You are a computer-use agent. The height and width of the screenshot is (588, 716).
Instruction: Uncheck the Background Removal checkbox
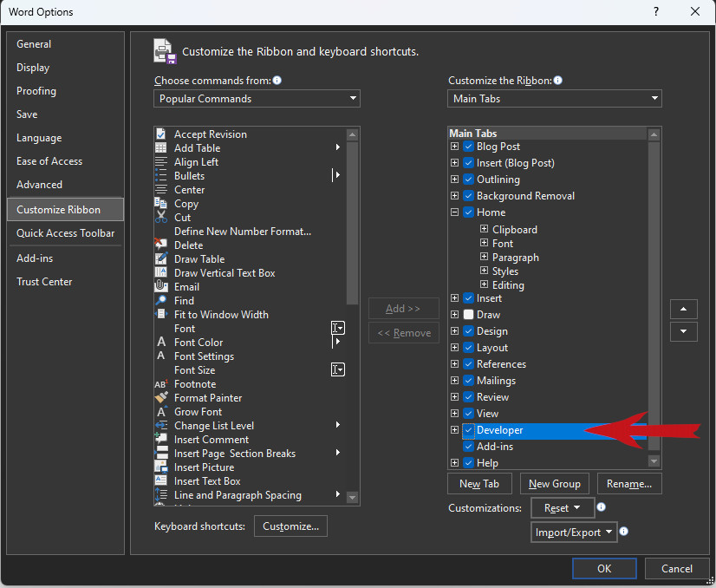[468, 195]
